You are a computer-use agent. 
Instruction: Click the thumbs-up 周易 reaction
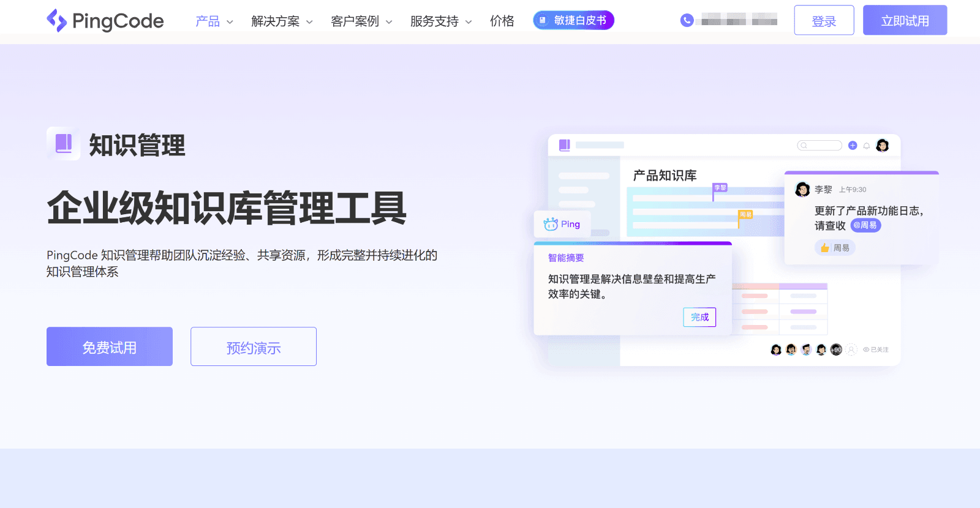(835, 248)
